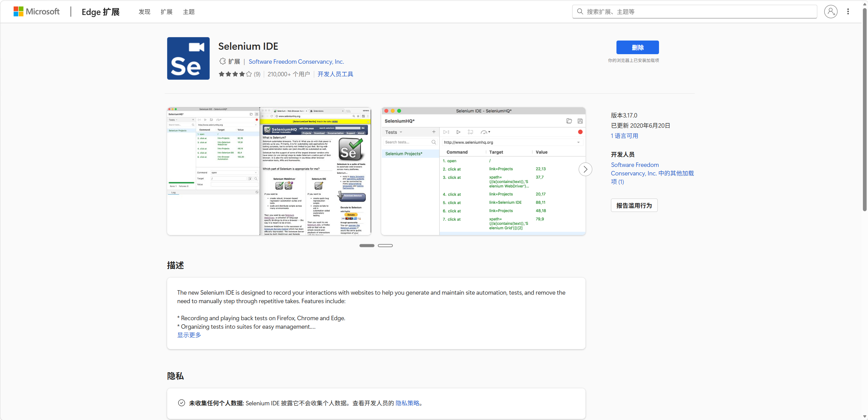The width and height of the screenshot is (868, 420).
Task: Click the '版本3.17.0' version text
Action: (x=624, y=115)
